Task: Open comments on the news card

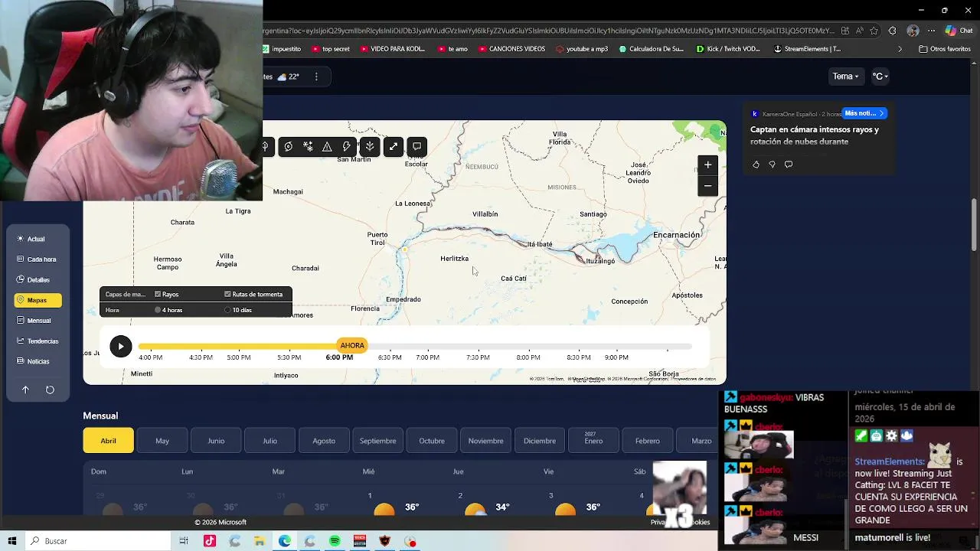Action: pyautogui.click(x=789, y=165)
